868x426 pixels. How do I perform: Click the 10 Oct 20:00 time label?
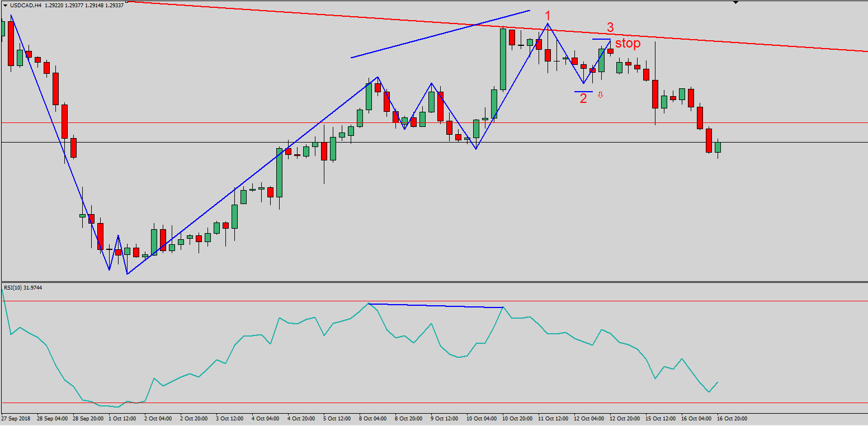516,418
